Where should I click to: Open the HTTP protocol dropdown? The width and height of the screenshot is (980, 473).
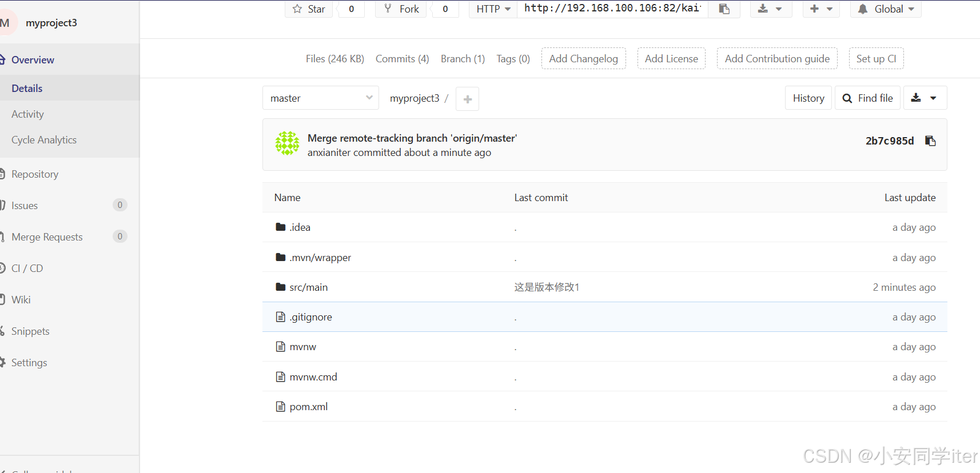[x=493, y=9]
